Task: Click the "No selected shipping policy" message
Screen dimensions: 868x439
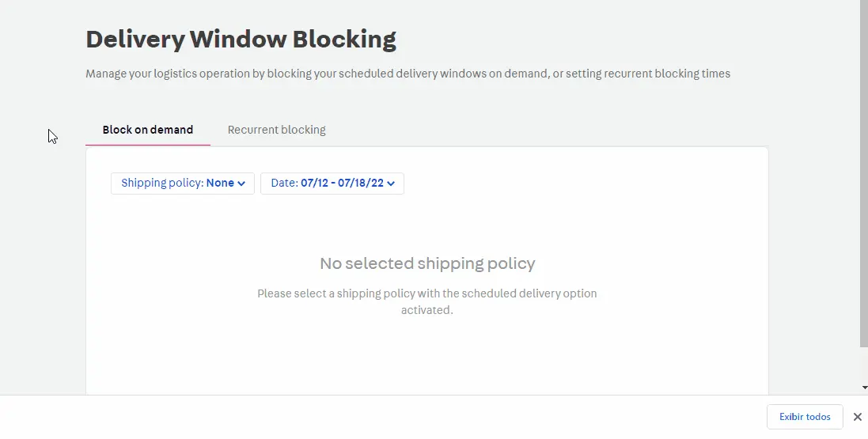Action: [x=427, y=263]
